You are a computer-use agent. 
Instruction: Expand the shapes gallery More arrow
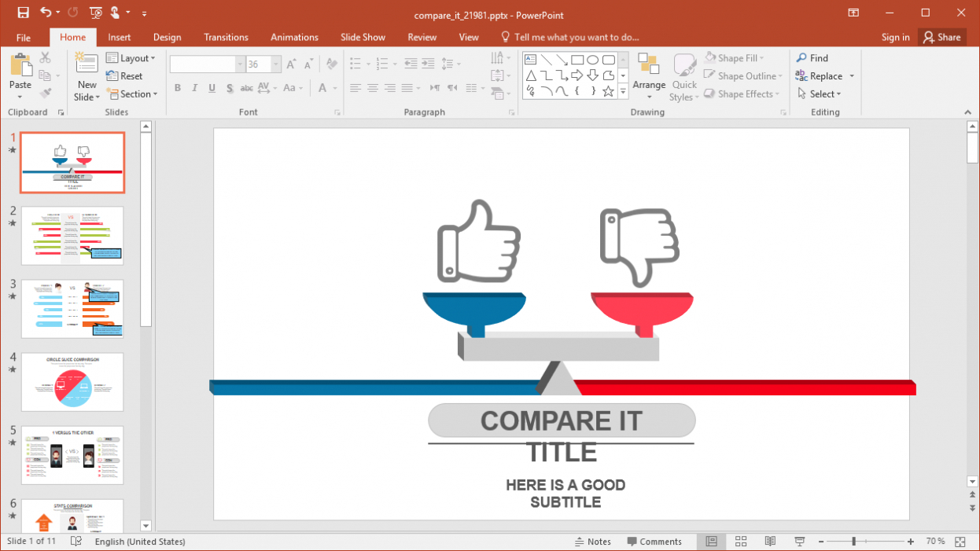click(x=624, y=91)
